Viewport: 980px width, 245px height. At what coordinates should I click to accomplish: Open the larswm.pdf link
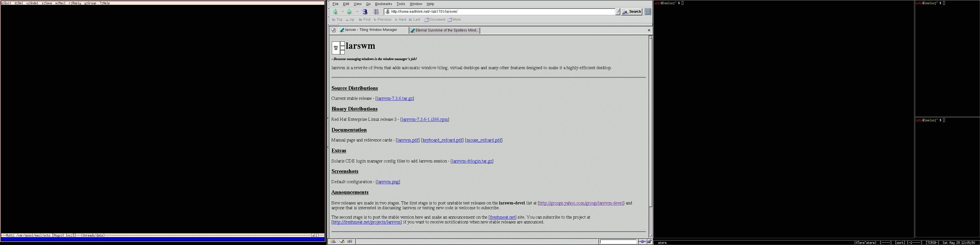(407, 140)
